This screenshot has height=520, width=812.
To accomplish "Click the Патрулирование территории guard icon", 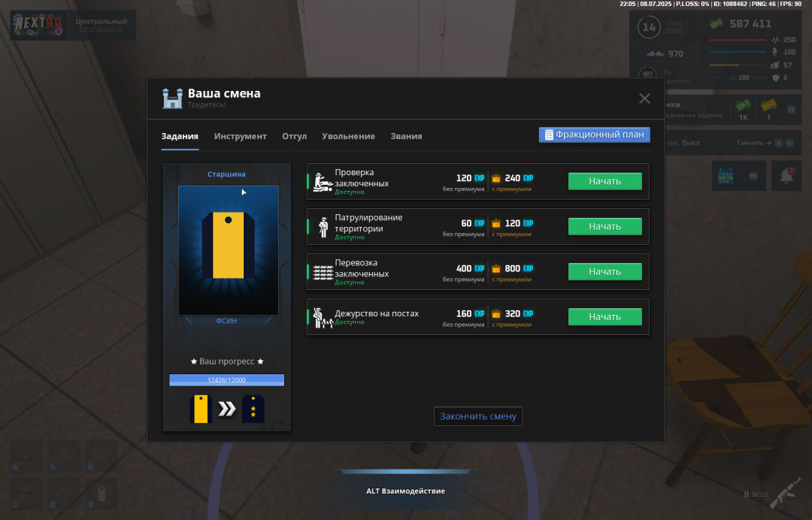I will coord(323,227).
